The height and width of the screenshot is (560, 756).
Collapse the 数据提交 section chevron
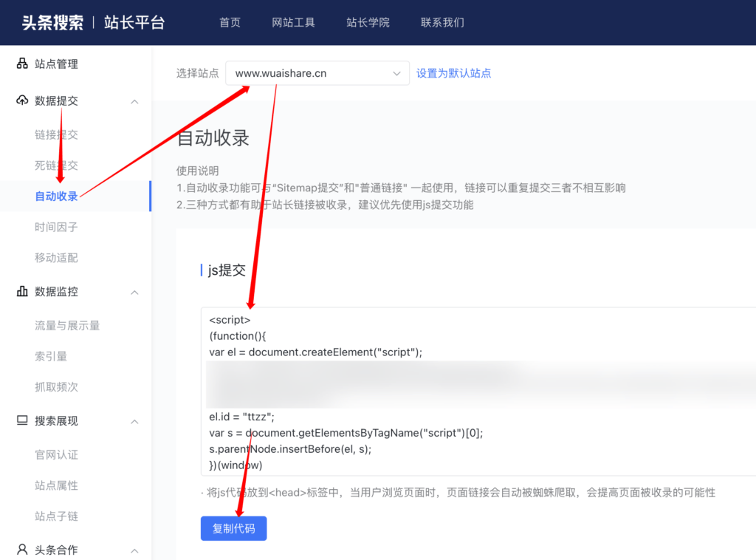(x=135, y=101)
